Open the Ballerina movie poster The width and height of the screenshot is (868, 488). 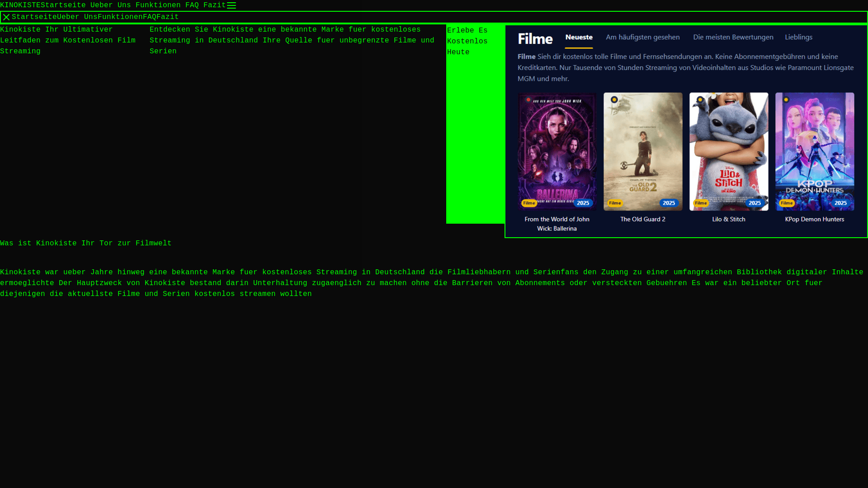click(x=557, y=151)
